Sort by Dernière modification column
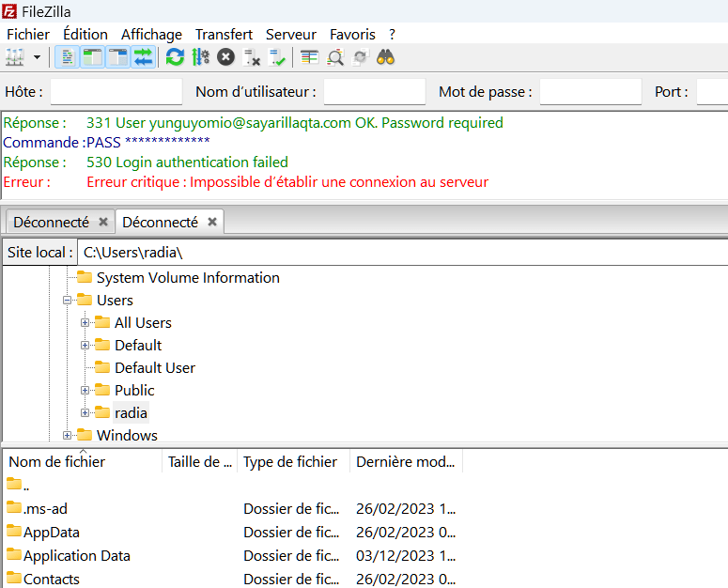This screenshot has height=588, width=728. (x=406, y=462)
